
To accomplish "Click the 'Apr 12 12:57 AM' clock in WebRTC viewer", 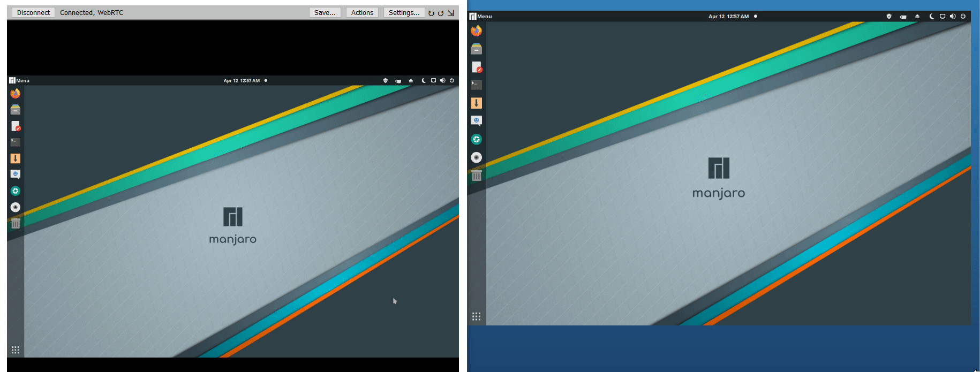I will point(242,81).
